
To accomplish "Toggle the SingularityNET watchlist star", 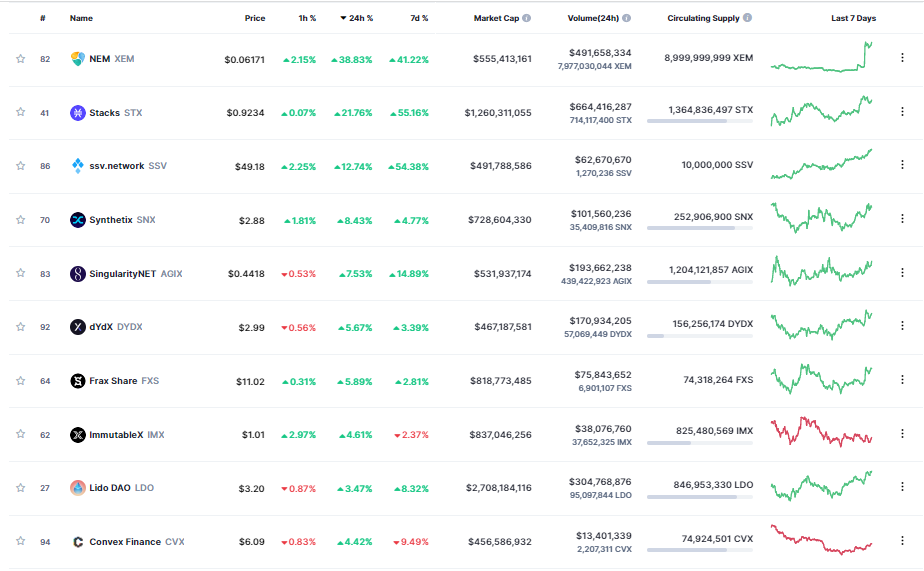I will click(x=21, y=273).
